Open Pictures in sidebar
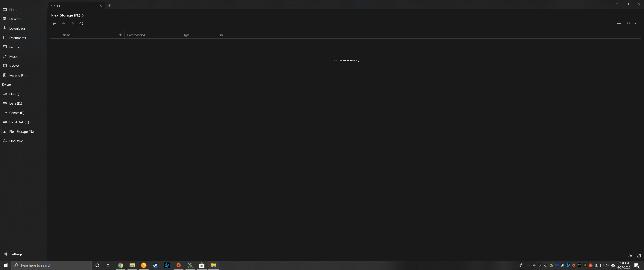The width and height of the screenshot is (644, 270). [x=23, y=47]
